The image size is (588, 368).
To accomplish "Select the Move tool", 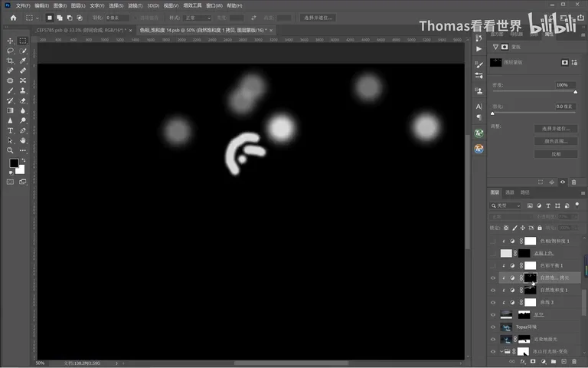I will (x=10, y=41).
